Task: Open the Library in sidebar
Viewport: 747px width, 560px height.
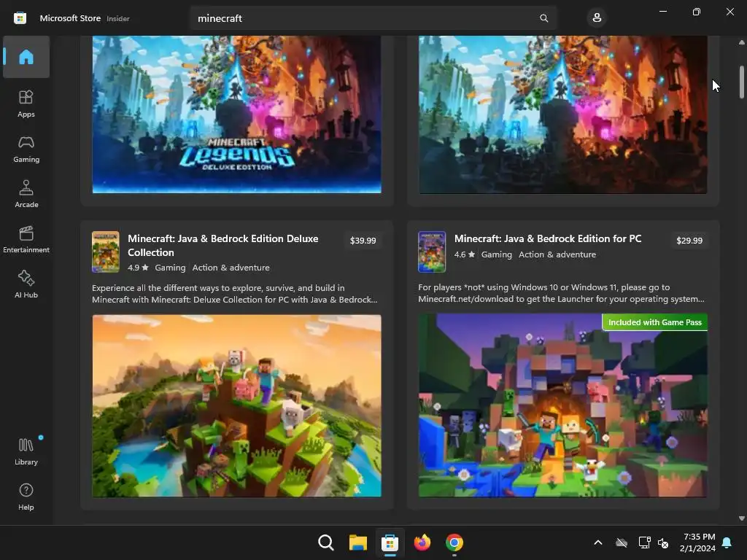Action: click(26, 451)
